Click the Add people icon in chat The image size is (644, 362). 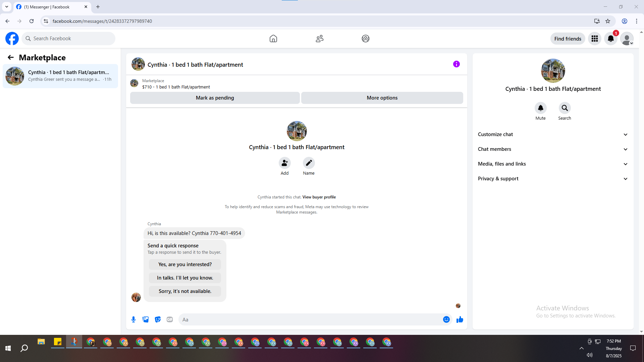click(x=285, y=163)
